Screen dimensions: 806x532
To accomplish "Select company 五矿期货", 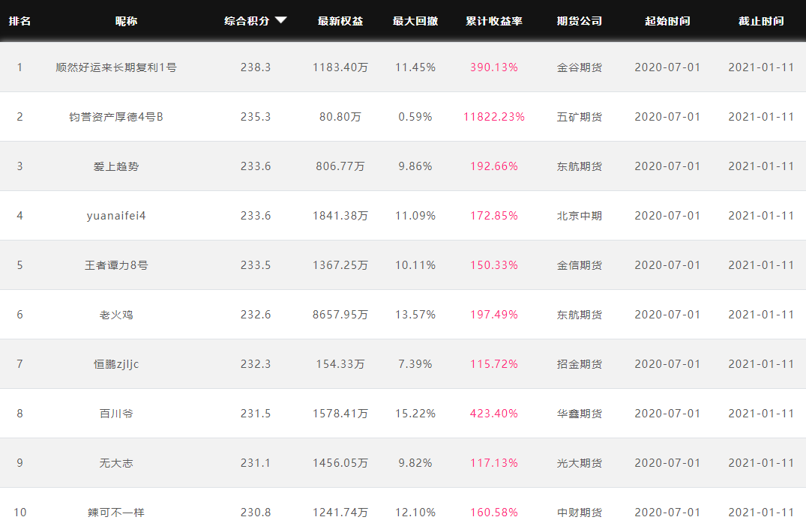I will [x=580, y=117].
